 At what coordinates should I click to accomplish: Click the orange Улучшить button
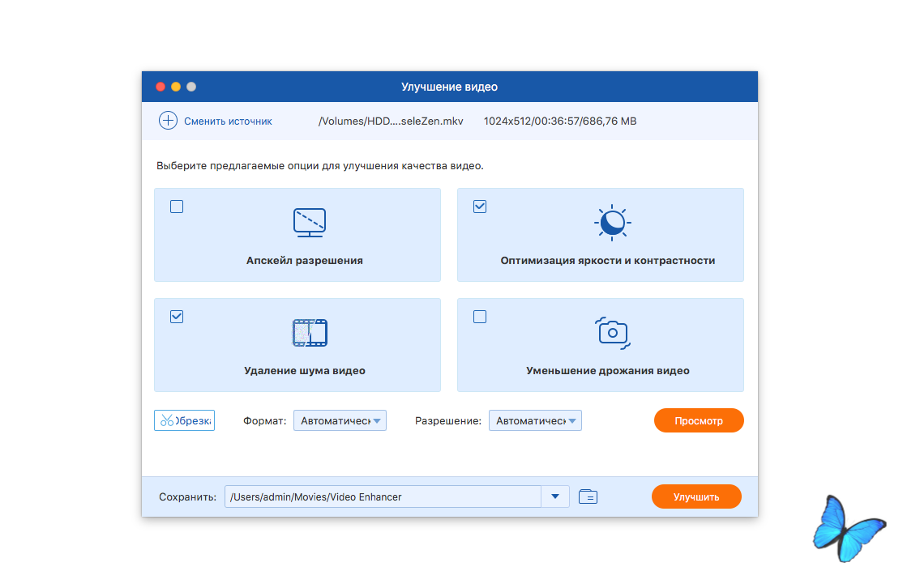click(x=696, y=496)
